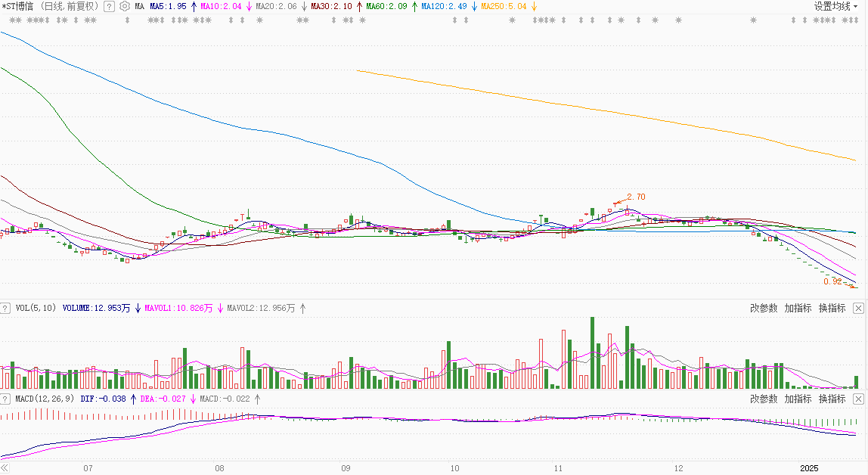Viewport: 868px width, 475px height.
Task: Select the MA60:2.09 label
Action: click(x=387, y=7)
